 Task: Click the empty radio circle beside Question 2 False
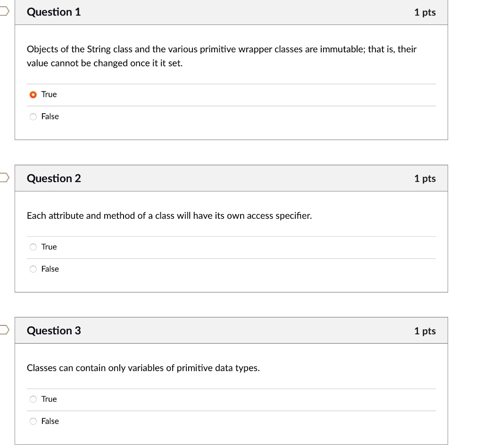[33, 269]
